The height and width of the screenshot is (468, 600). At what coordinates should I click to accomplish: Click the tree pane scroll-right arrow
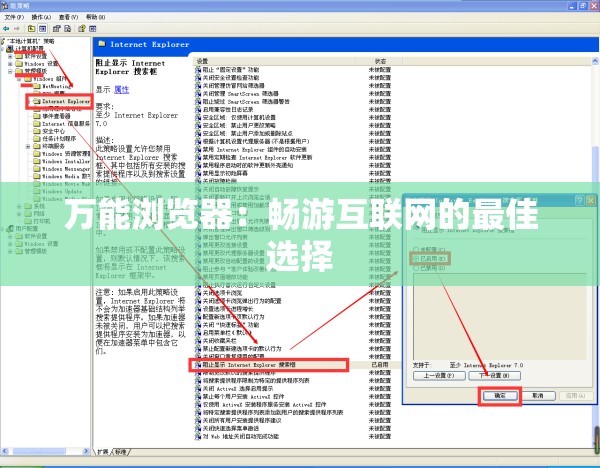pyautogui.click(x=86, y=452)
